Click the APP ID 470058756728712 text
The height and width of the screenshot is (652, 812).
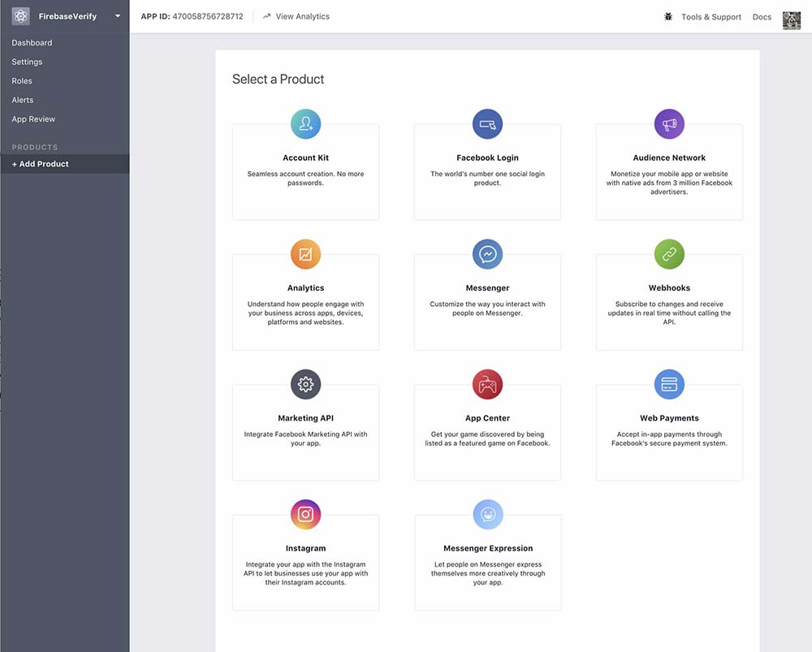click(x=192, y=16)
